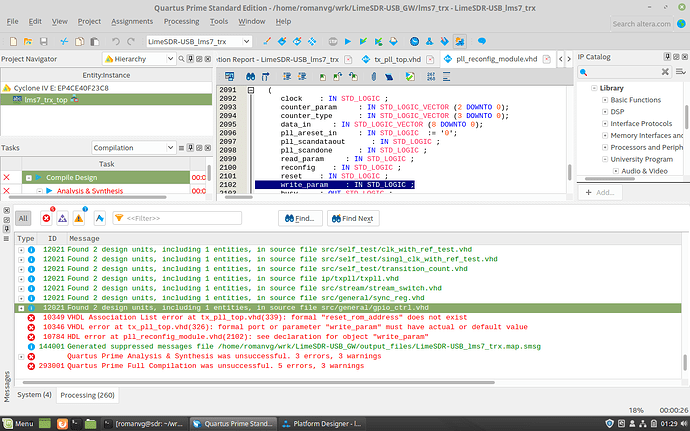This screenshot has width=690, height=431.
Task: Click the play icon beside Analysis & Synthesis
Action: (x=48, y=191)
